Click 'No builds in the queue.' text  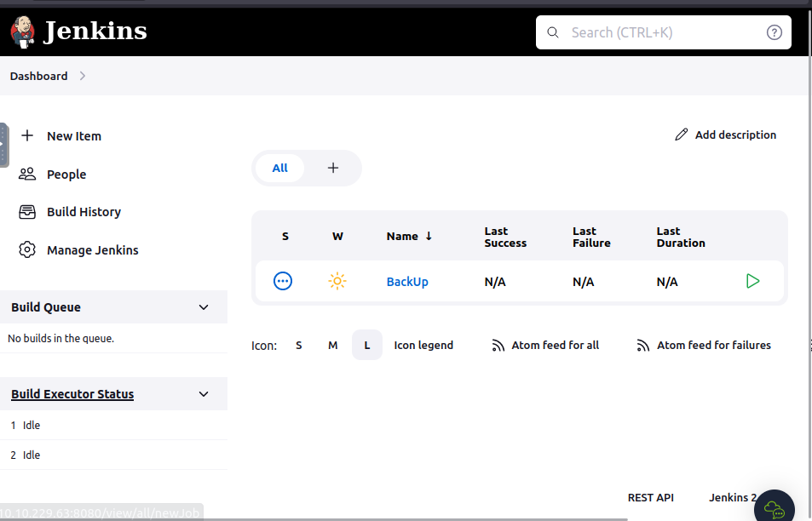60,338
